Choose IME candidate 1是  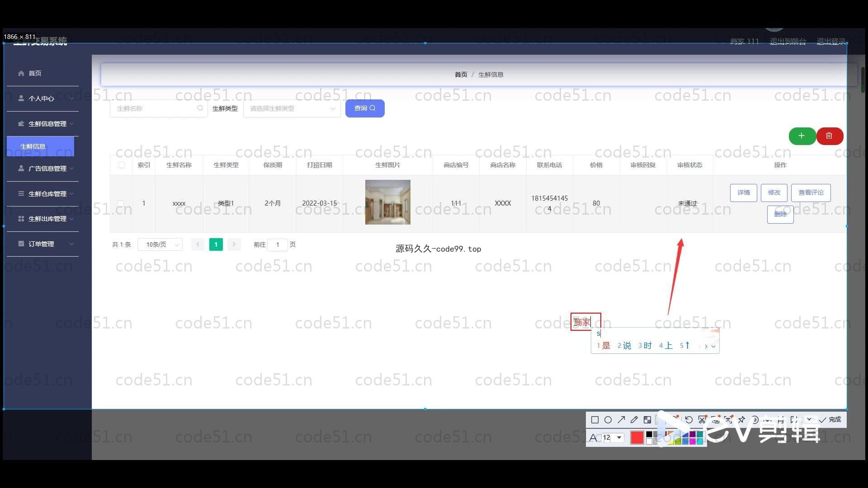click(604, 346)
